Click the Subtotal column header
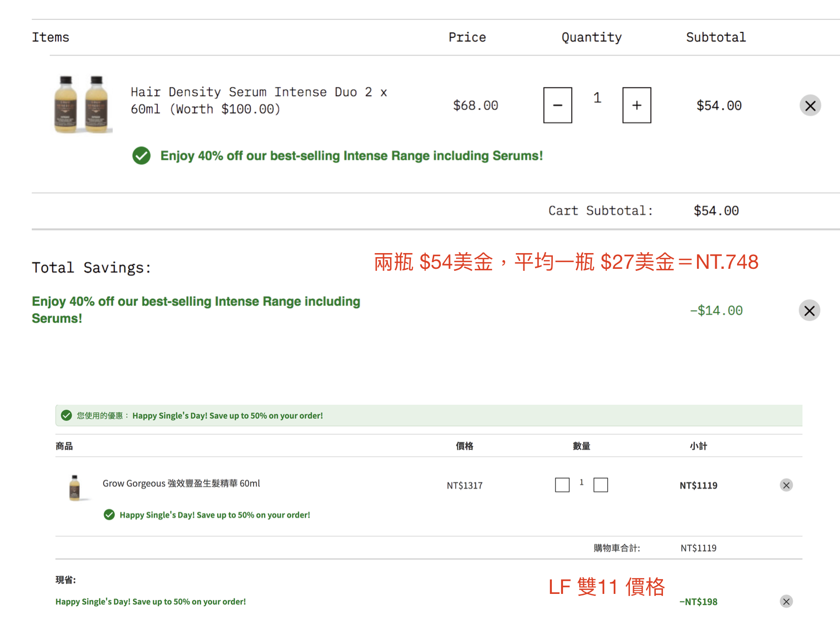The height and width of the screenshot is (636, 840). (716, 37)
